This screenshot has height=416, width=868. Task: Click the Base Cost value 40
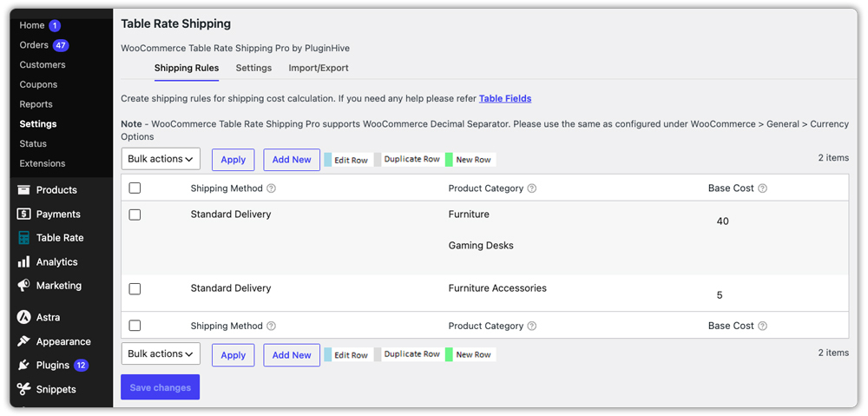[x=722, y=221]
